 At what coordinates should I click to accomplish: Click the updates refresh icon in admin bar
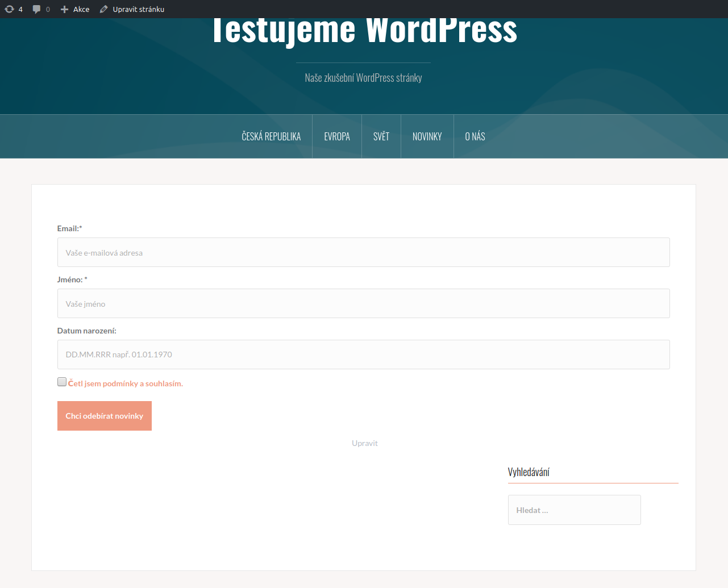point(9,9)
